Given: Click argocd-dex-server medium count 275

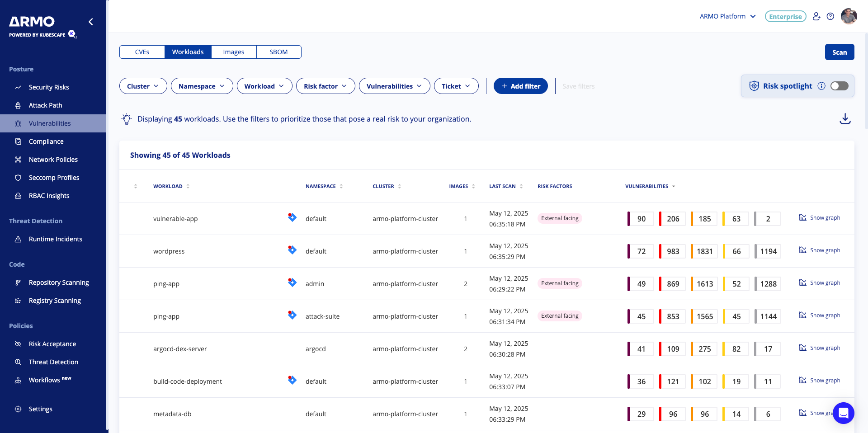Looking at the screenshot, I should [x=704, y=349].
